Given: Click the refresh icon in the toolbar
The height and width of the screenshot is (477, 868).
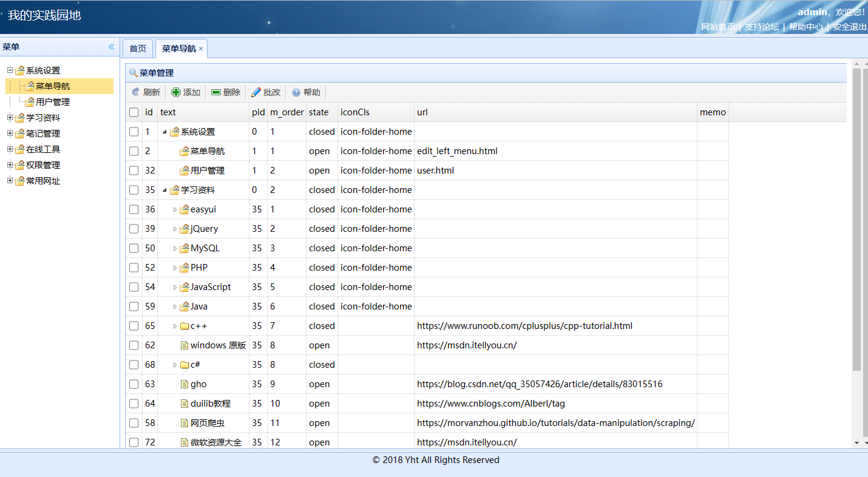Looking at the screenshot, I should (136, 92).
